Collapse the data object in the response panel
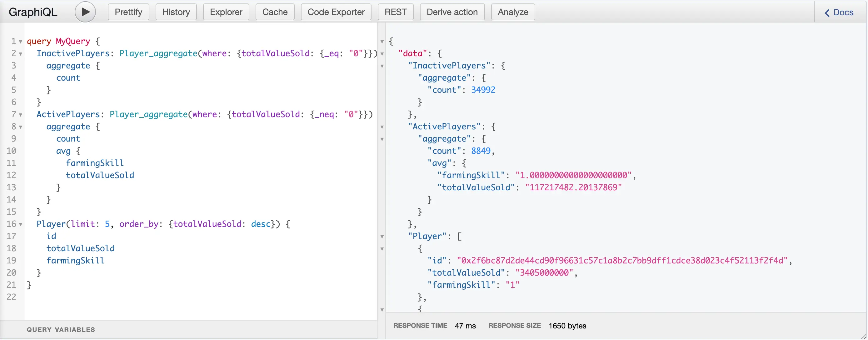Screen dimensions: 868x340 pos(382,54)
